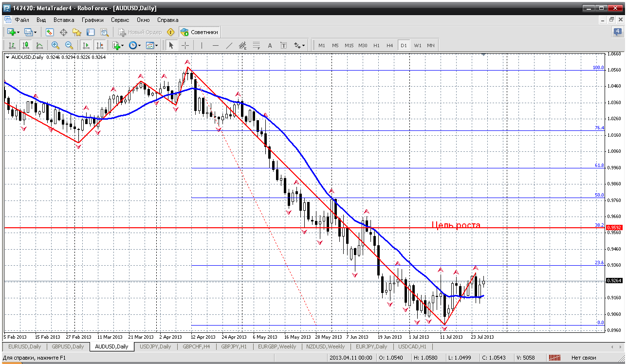Select the equidistant channel tool
This screenshot has height=364, width=627.
click(243, 45)
